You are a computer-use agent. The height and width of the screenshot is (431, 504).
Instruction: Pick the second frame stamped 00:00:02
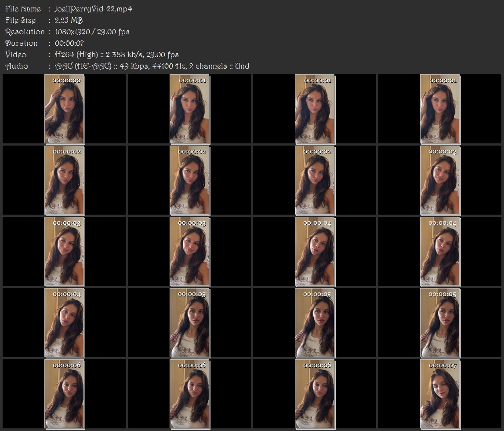(190, 180)
